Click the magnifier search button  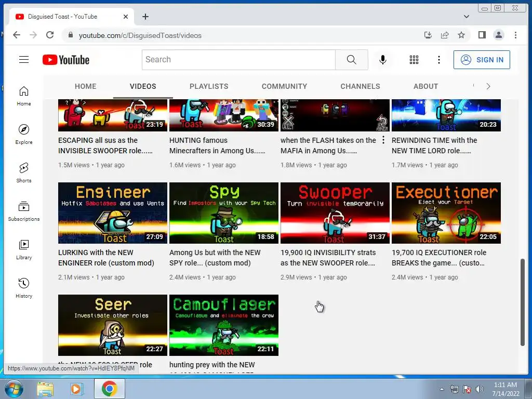click(x=352, y=60)
